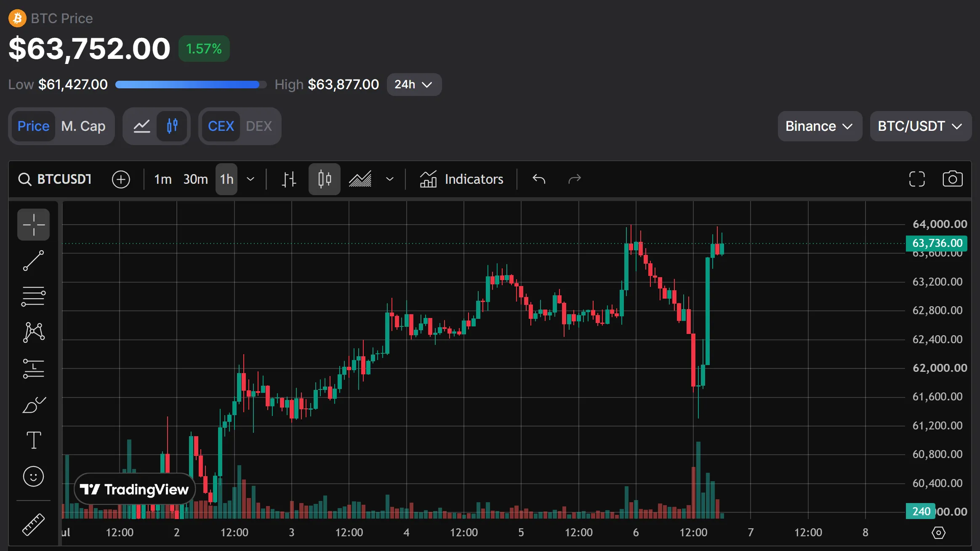Select the trend line drawing tool
Image resolution: width=980 pixels, height=551 pixels.
click(x=34, y=260)
